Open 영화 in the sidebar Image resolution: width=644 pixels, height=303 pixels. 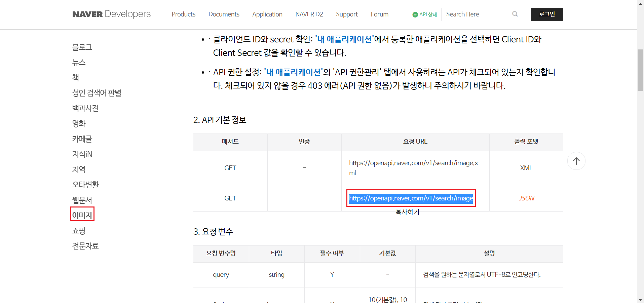pos(79,123)
